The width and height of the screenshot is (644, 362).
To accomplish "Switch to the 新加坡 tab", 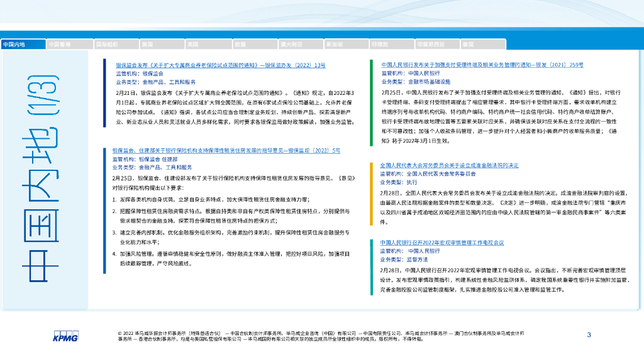I will 345,45.
